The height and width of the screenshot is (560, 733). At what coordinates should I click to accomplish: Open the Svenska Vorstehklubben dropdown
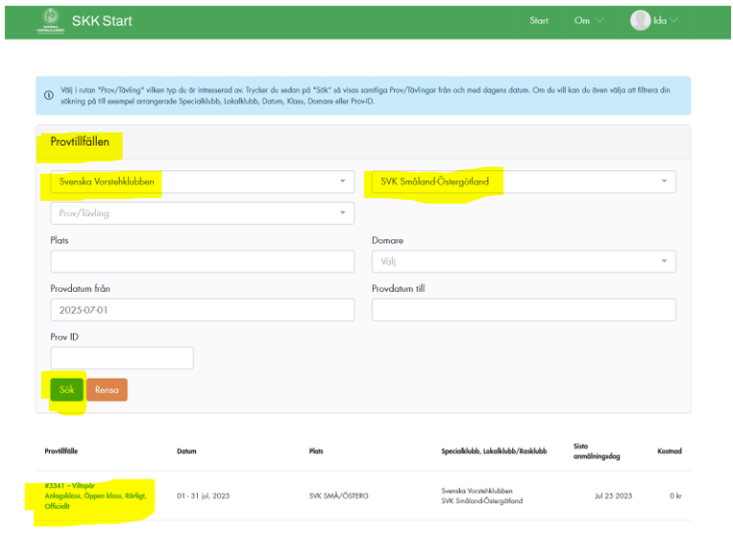coord(203,182)
